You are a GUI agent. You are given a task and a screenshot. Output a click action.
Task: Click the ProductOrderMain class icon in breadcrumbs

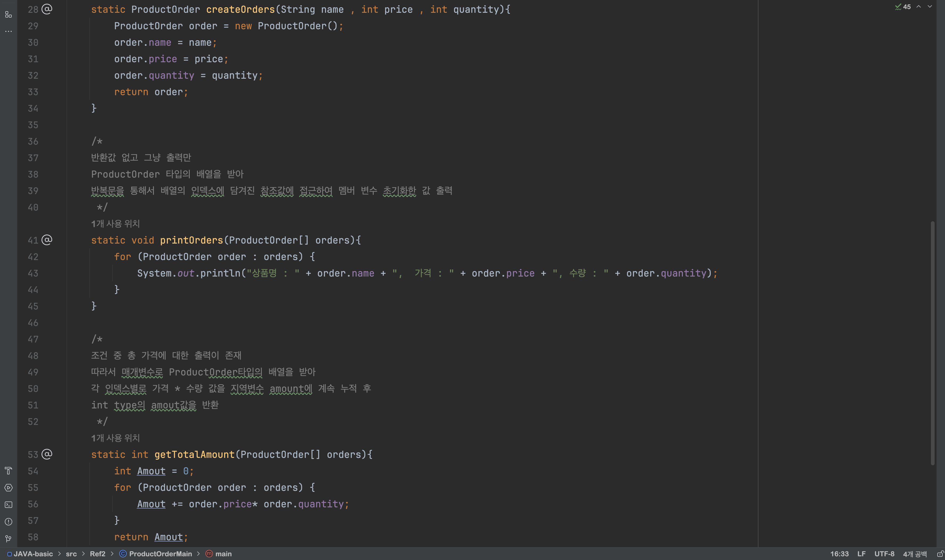[x=123, y=554]
